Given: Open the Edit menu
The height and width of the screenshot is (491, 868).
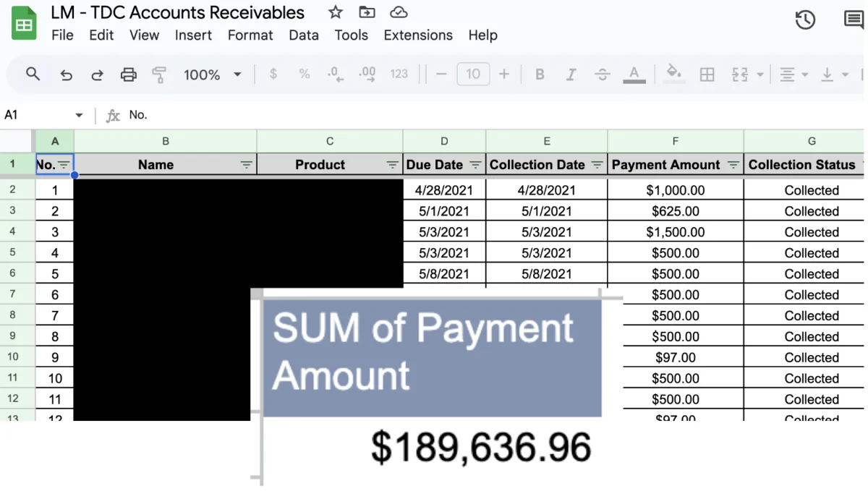Looking at the screenshot, I should coord(101,35).
